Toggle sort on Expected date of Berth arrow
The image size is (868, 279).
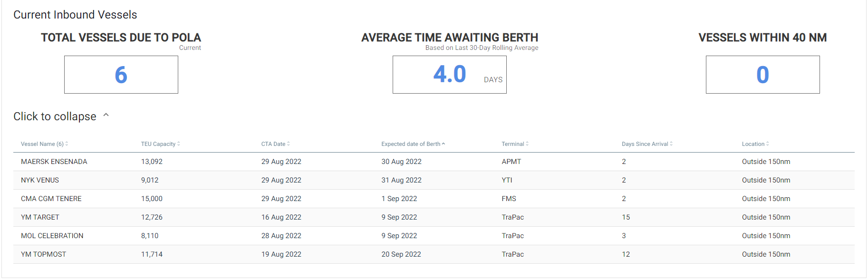point(444,144)
